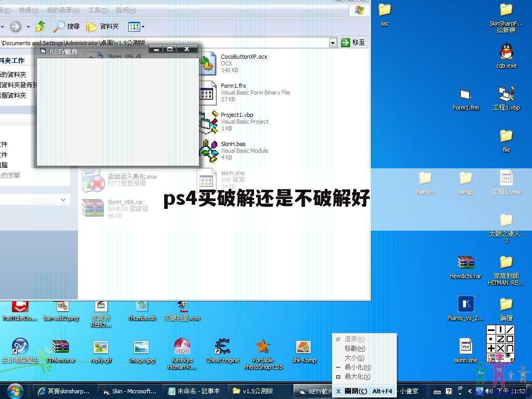This screenshot has height=399, width=532.
Task: Open the Thumbs.db desktop file
Action: click(141, 307)
